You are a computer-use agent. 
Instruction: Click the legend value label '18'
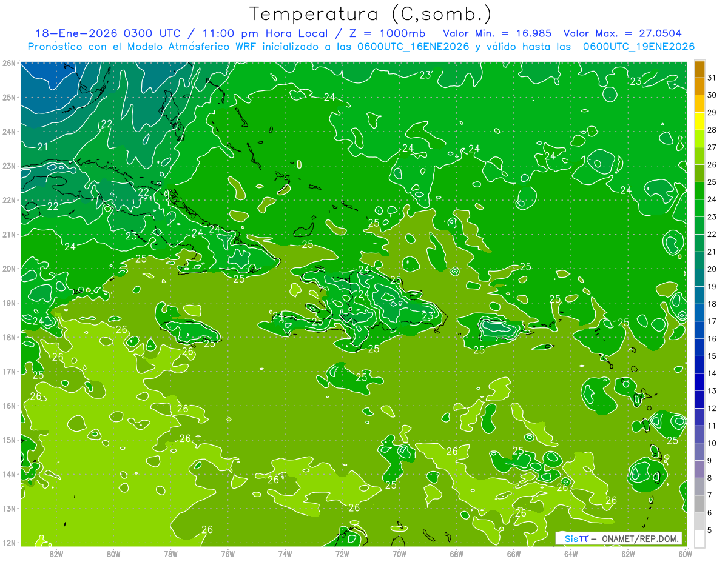tap(712, 304)
